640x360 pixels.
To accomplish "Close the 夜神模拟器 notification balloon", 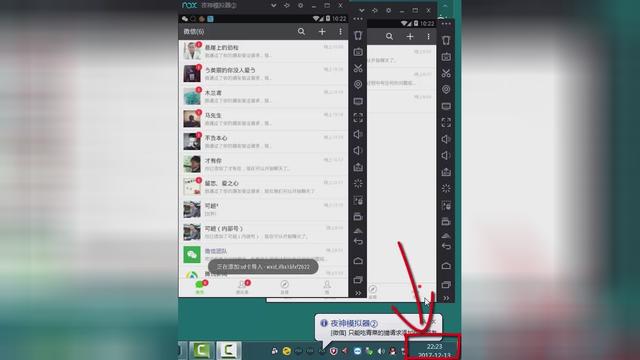I will [x=434, y=322].
